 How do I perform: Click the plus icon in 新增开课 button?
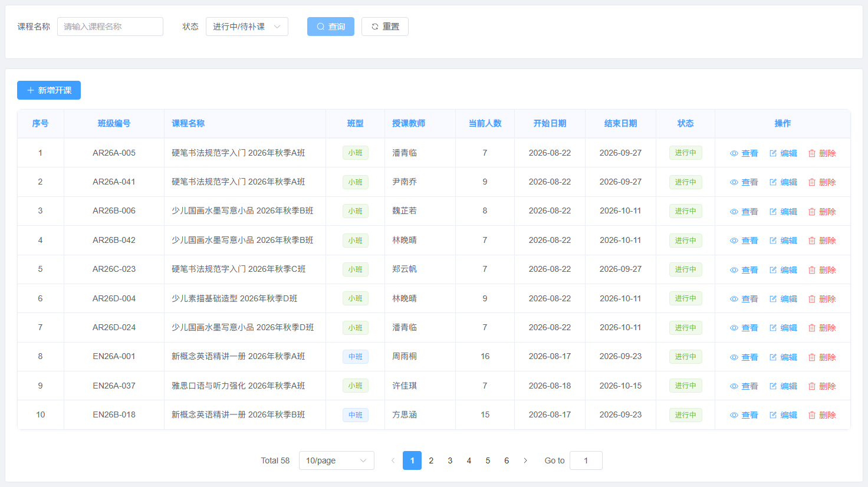[x=31, y=90]
